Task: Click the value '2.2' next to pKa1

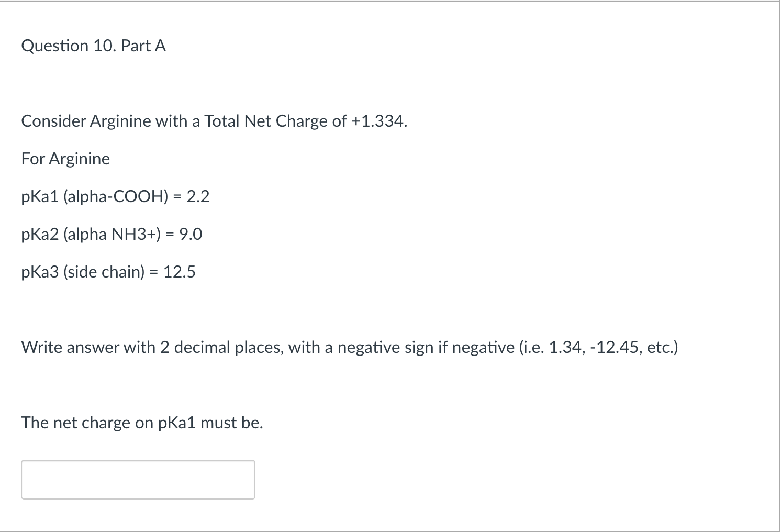Action: coord(198,196)
